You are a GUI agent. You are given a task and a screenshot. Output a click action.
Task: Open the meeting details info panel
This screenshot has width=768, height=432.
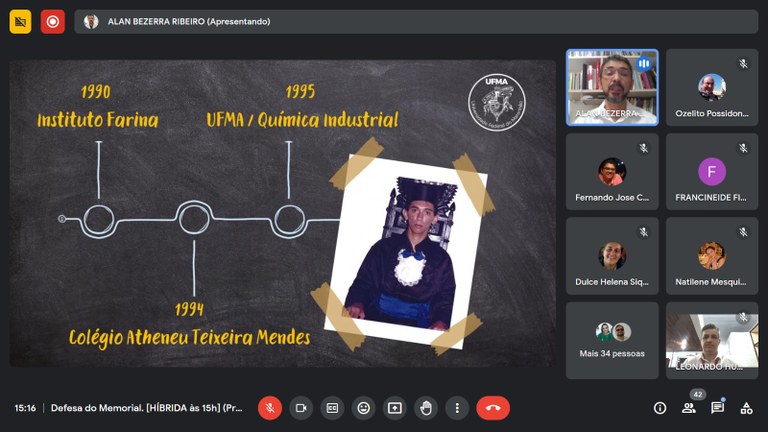(660, 408)
